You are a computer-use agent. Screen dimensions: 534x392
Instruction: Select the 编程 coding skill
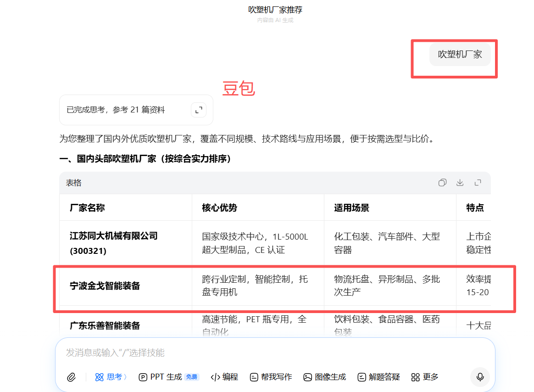(224, 377)
